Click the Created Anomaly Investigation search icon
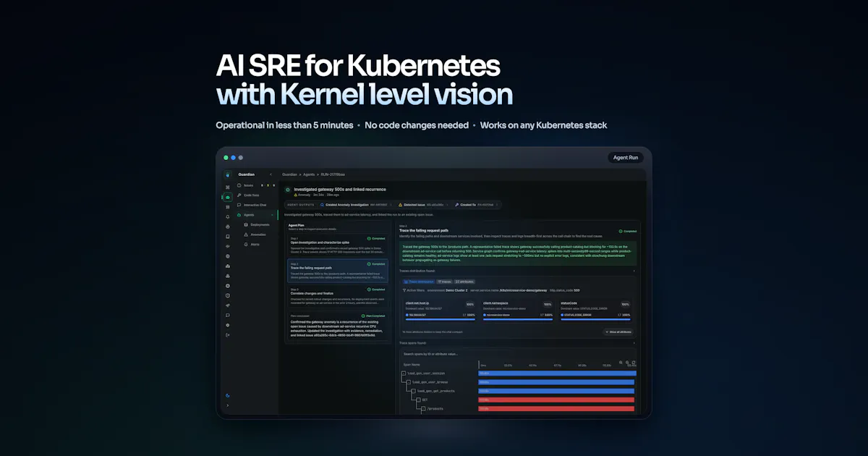Image resolution: width=868 pixels, height=456 pixels. 322,205
